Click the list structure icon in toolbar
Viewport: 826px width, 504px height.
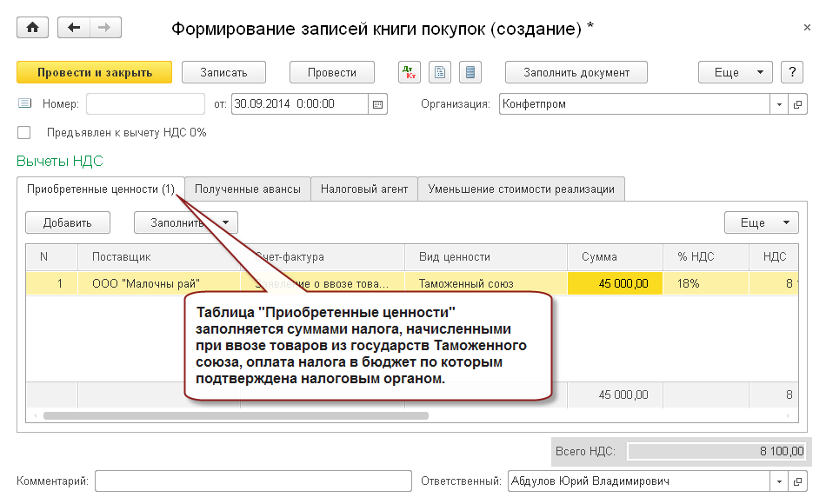pyautogui.click(x=470, y=73)
